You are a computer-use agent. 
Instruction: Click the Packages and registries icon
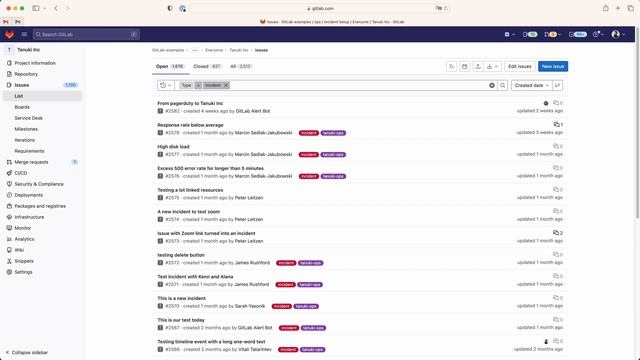9,207
